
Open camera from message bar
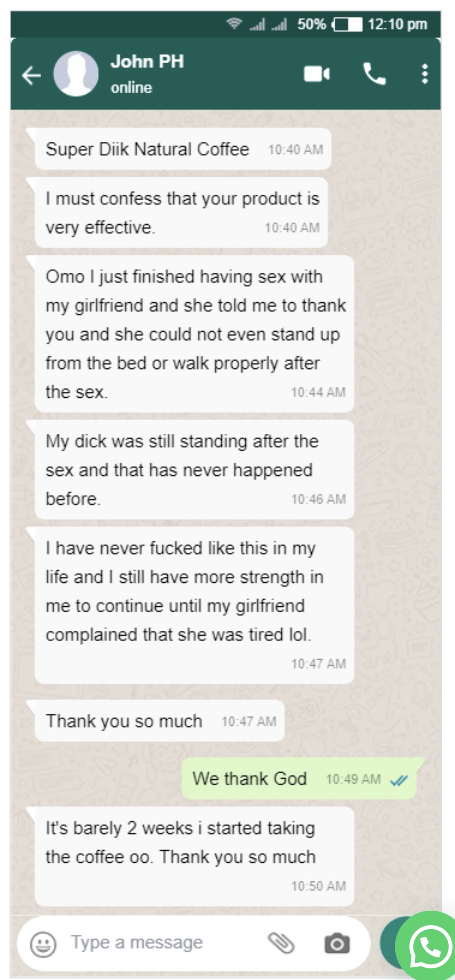click(x=337, y=944)
